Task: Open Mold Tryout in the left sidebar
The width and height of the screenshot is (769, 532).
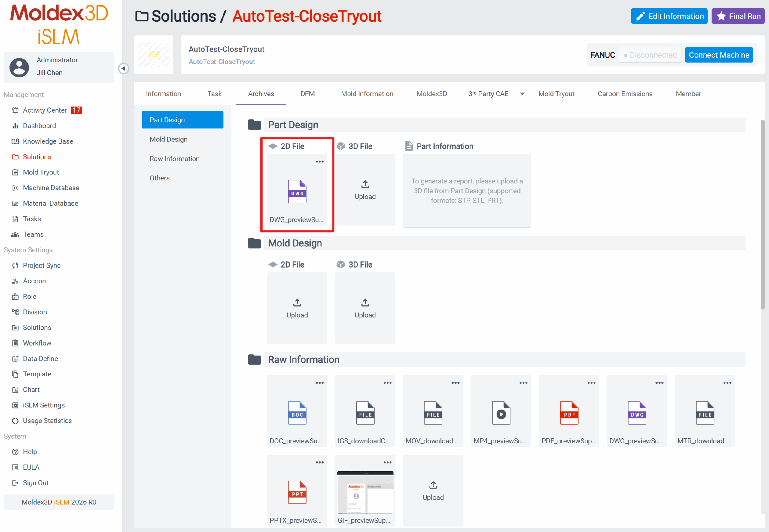Action: (x=41, y=172)
